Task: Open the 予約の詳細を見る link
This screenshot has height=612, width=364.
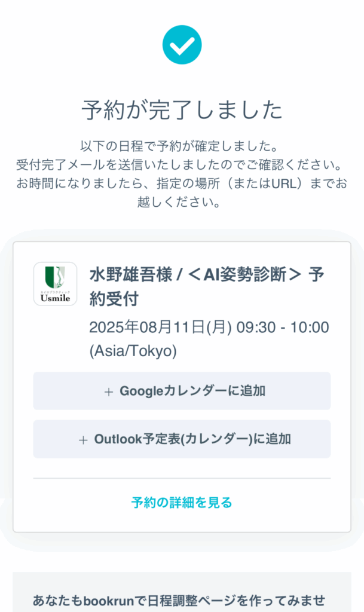Action: (182, 503)
